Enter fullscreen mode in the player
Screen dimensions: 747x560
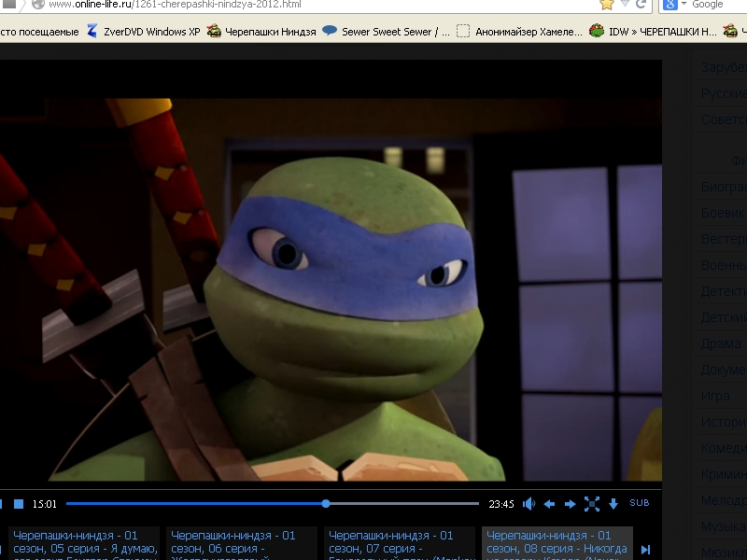592,504
